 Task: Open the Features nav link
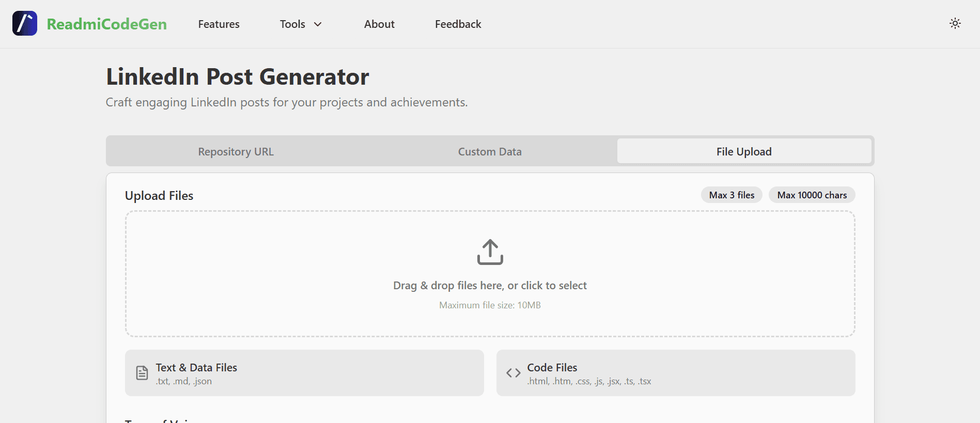click(x=219, y=24)
